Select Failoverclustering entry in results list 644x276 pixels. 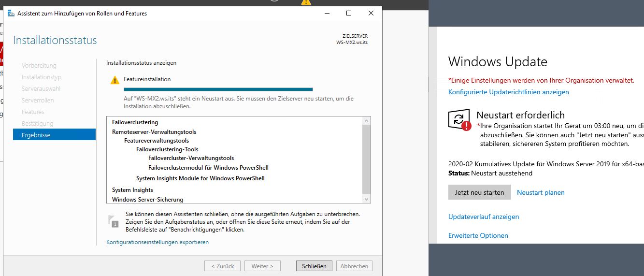pos(135,122)
